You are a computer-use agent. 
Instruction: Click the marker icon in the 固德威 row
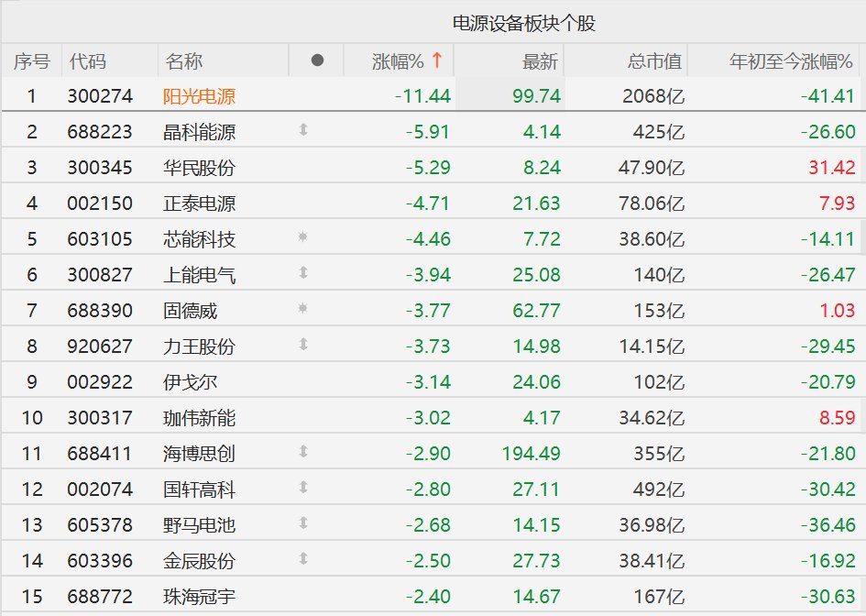coord(302,308)
